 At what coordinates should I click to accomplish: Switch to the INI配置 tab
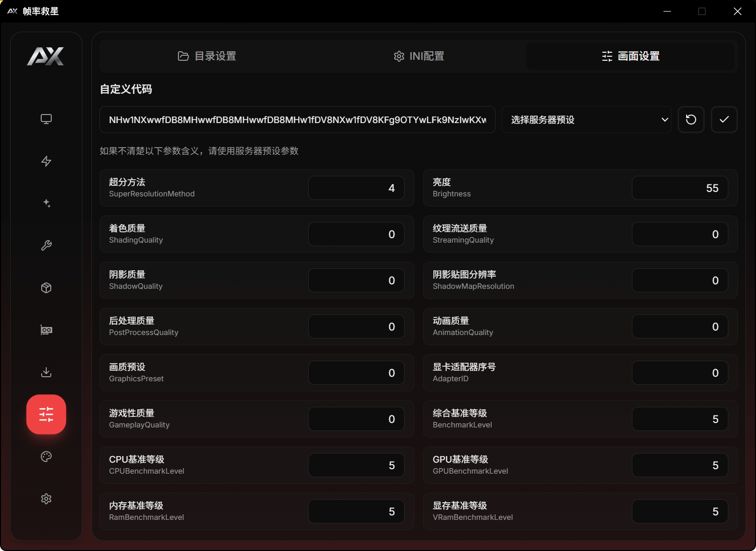(x=419, y=56)
